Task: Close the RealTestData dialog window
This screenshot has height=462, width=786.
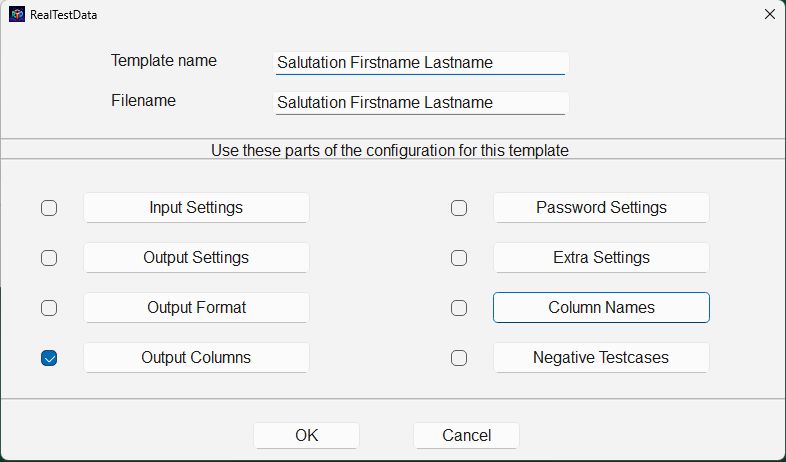Action: [x=770, y=14]
